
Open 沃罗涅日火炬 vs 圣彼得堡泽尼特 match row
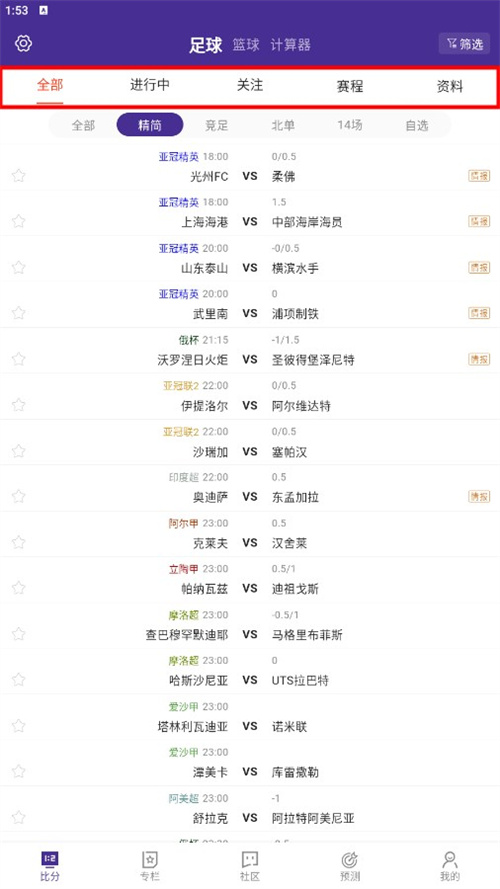pos(250,350)
